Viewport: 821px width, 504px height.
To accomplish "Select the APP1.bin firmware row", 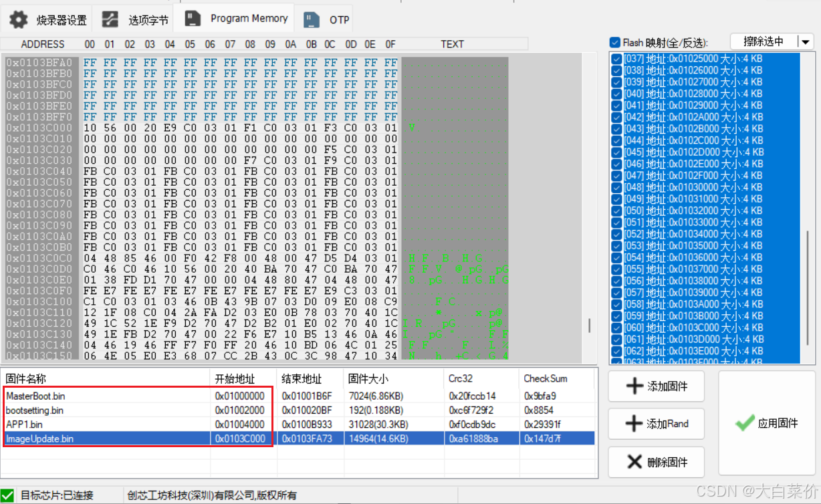I will click(298, 424).
